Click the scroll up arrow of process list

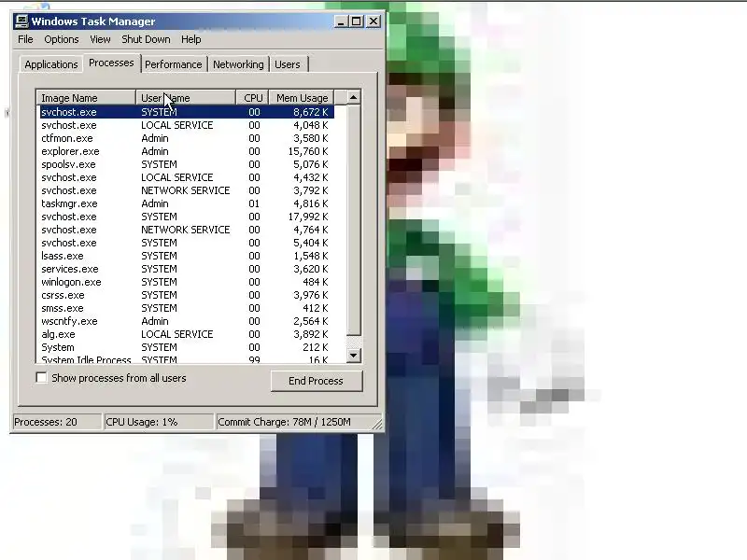[354, 97]
